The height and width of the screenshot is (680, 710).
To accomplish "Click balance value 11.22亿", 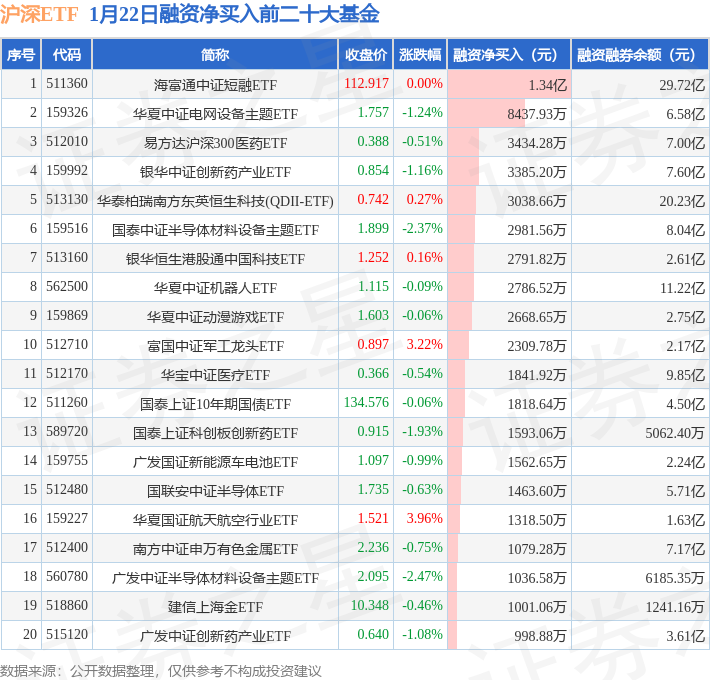I will coord(682,288).
